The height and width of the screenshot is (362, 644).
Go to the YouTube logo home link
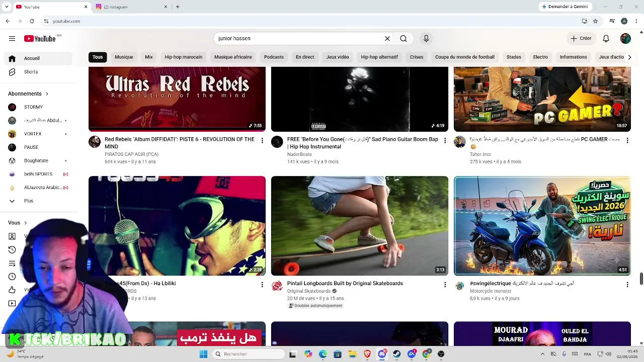40,39
